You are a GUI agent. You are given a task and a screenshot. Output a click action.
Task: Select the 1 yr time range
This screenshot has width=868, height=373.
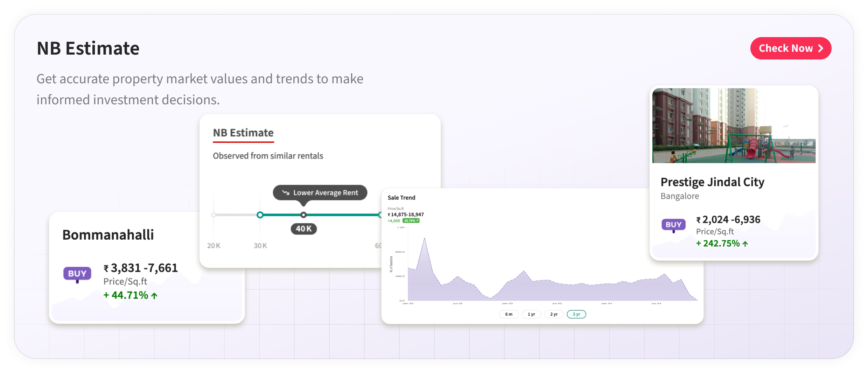pyautogui.click(x=531, y=314)
